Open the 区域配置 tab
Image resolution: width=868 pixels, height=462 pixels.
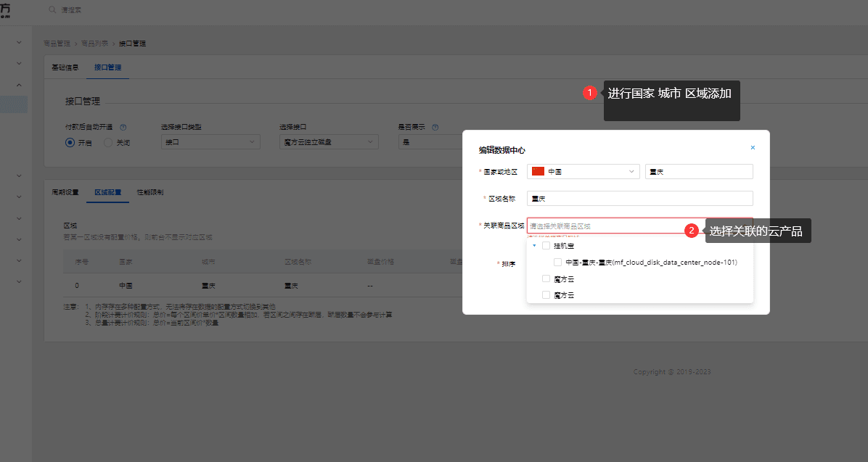coord(107,192)
